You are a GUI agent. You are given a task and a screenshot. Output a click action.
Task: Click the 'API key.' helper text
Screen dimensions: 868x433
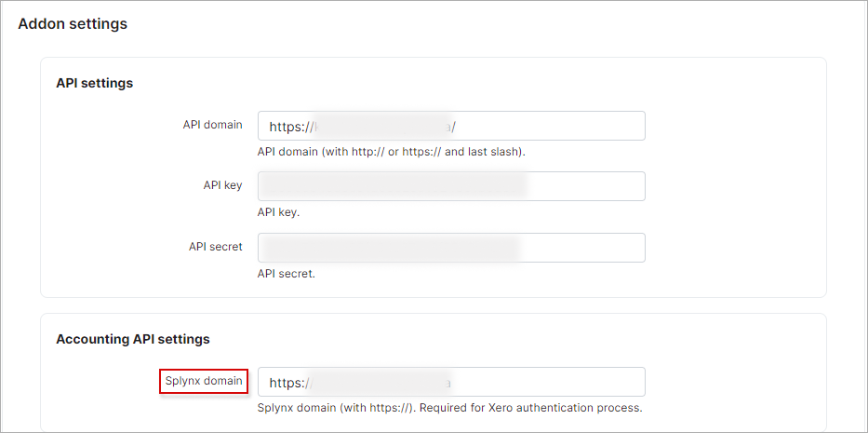[x=278, y=212]
